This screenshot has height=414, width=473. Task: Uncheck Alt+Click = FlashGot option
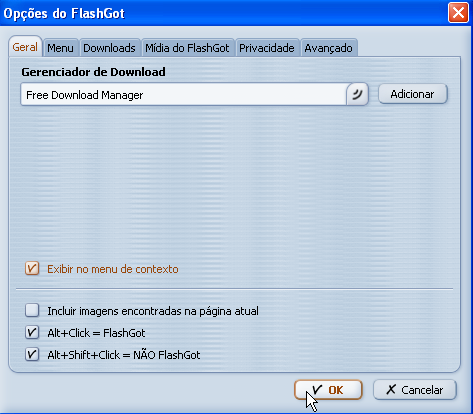tap(32, 332)
